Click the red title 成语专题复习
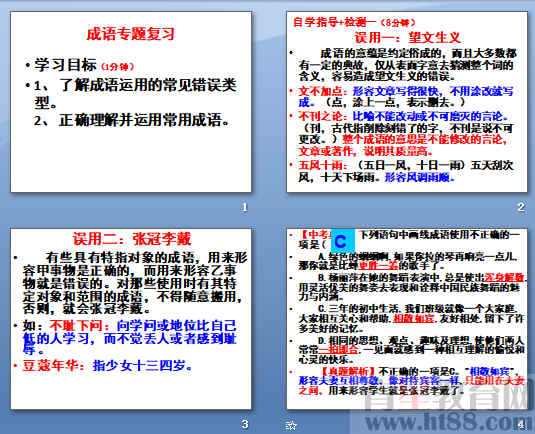This screenshot has height=434, width=535. 131,34
